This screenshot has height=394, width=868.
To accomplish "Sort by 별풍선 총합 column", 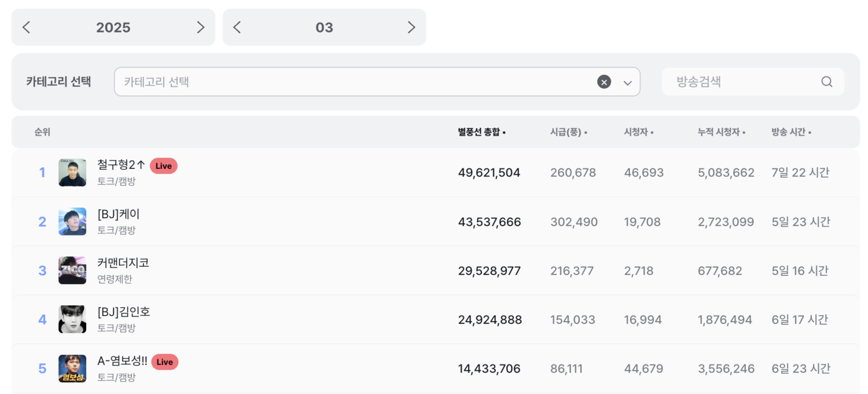I will (x=481, y=132).
